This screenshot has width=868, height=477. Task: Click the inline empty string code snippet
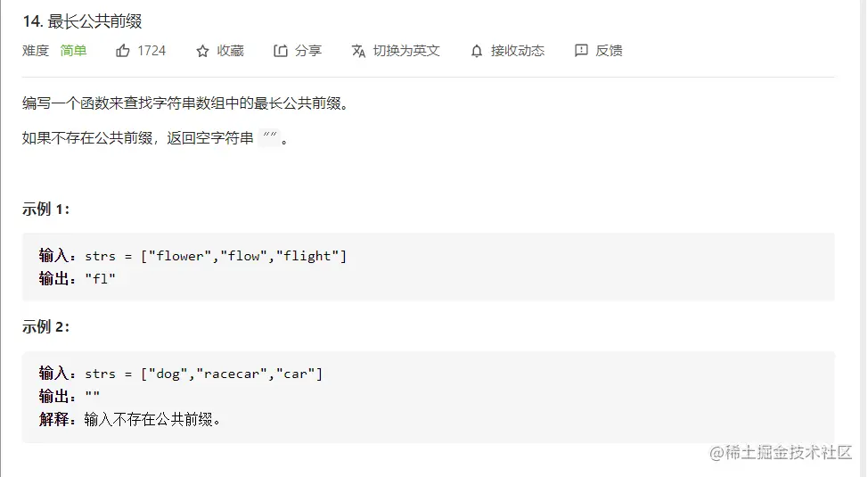tap(270, 137)
